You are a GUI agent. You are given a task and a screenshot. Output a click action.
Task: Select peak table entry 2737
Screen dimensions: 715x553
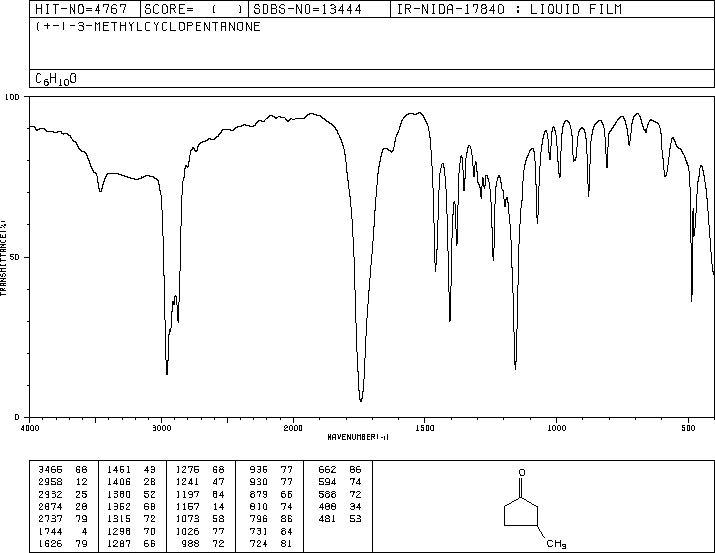[x=51, y=519]
